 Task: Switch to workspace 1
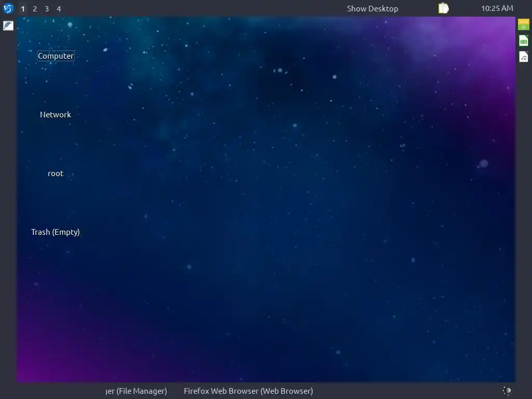point(23,9)
